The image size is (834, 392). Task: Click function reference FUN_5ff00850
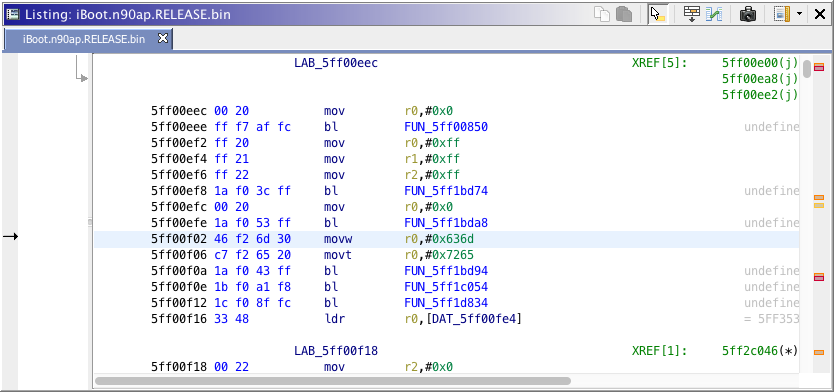pos(446,127)
